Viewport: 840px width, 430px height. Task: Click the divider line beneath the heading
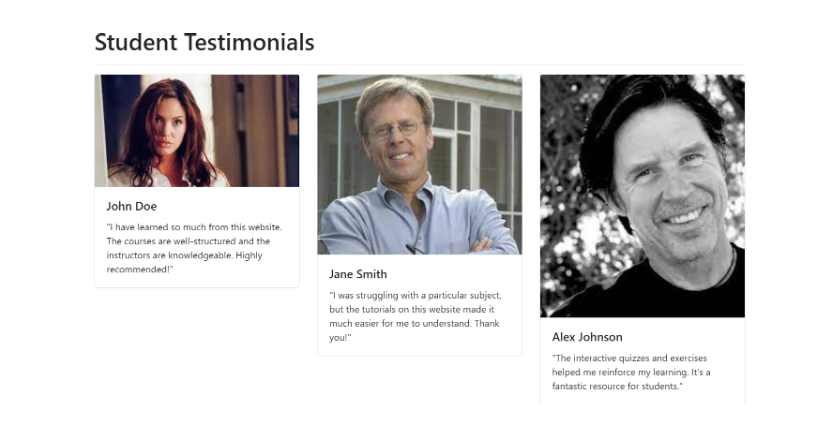[x=419, y=64]
